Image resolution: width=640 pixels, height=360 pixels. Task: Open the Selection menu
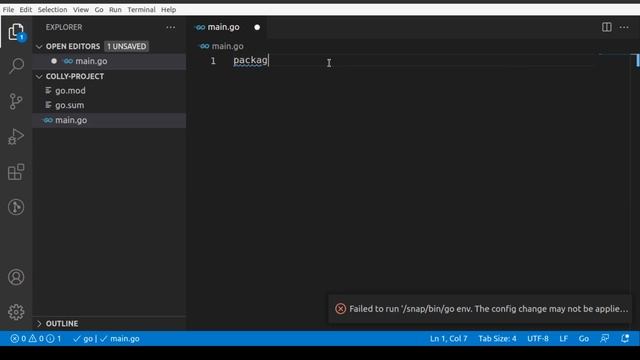point(52,9)
